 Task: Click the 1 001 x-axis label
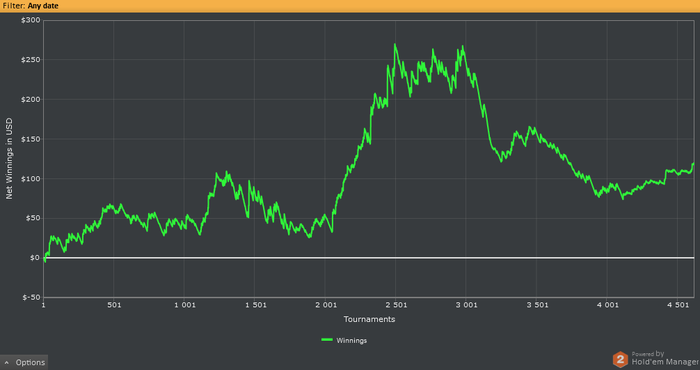point(185,305)
